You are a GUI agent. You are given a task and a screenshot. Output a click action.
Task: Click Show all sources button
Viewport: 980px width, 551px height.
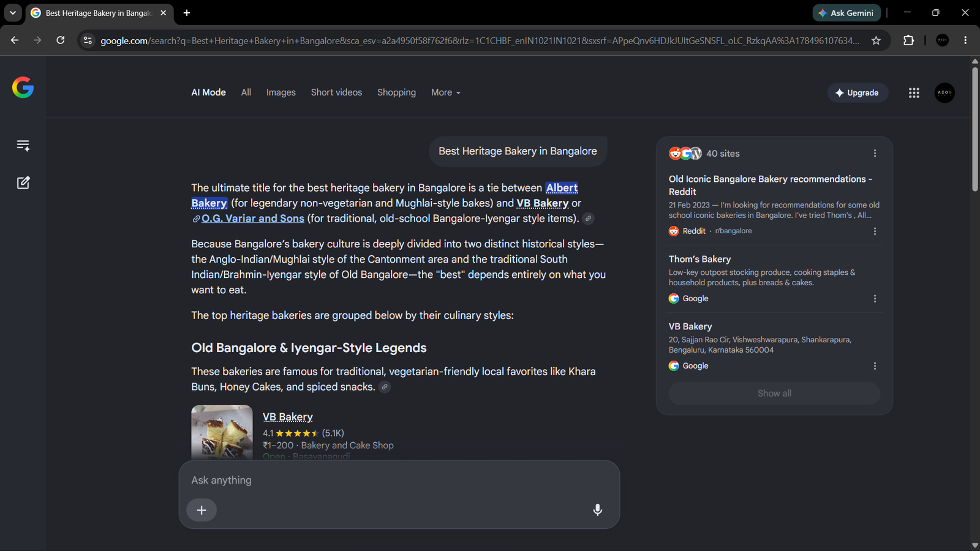tap(774, 393)
